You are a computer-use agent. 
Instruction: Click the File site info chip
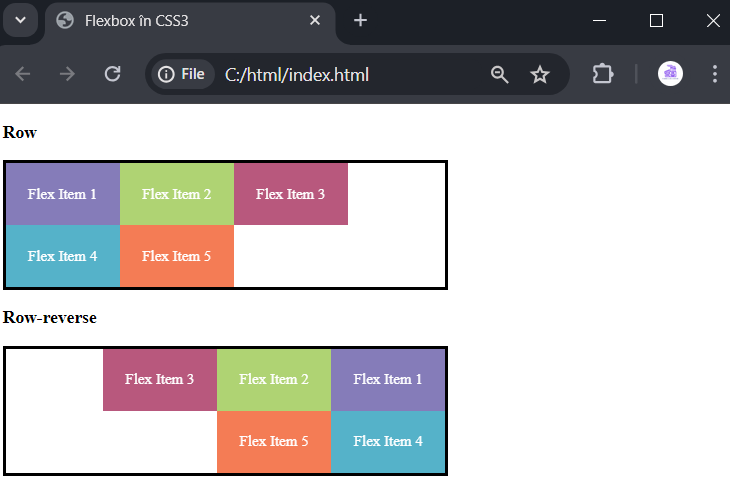182,74
